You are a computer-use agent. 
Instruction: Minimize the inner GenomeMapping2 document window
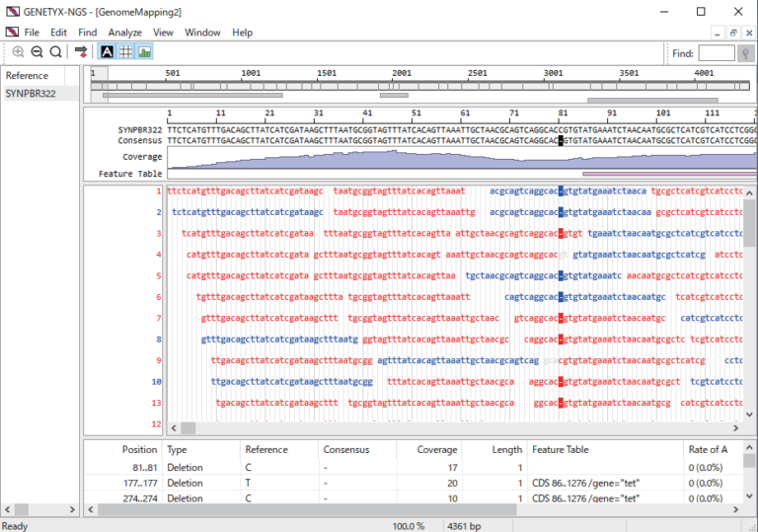716,33
